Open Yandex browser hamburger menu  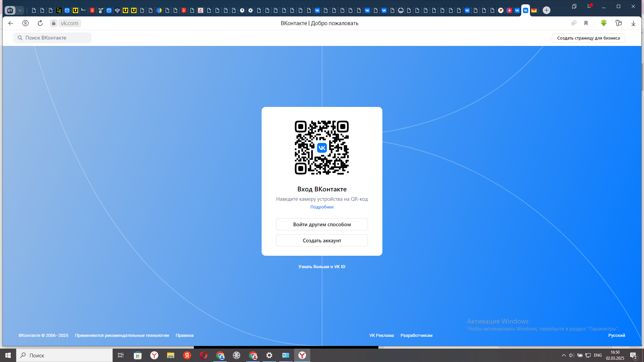pyautogui.click(x=589, y=6)
